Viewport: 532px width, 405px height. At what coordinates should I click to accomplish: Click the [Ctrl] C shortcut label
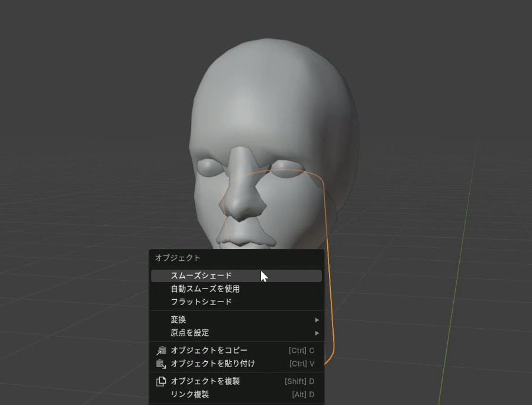pyautogui.click(x=302, y=351)
